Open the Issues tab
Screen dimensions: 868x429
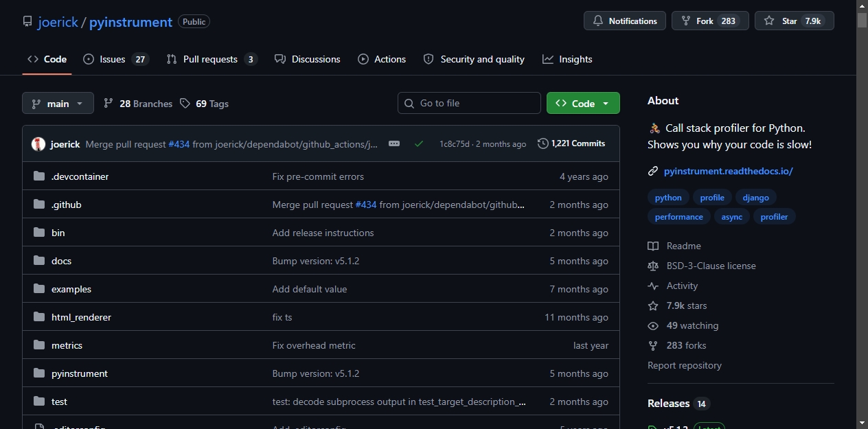(116, 59)
